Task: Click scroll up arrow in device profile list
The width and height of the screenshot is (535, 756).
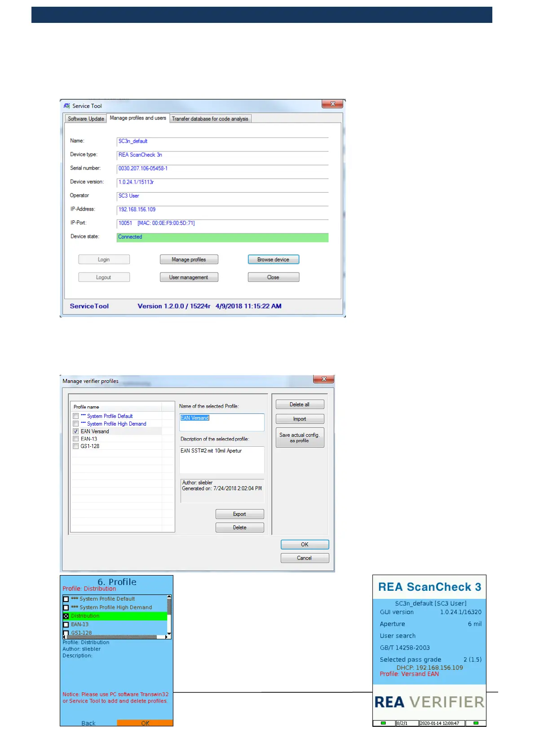Action: click(169, 597)
